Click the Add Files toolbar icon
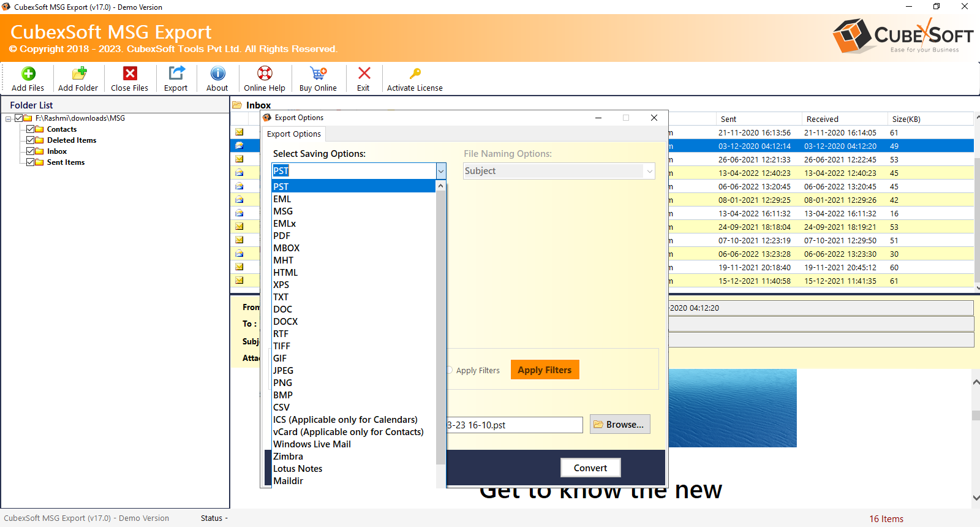 click(x=28, y=74)
